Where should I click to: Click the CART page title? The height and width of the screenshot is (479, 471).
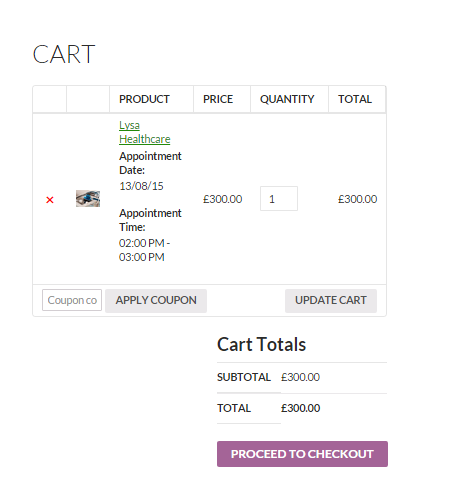pyautogui.click(x=64, y=54)
